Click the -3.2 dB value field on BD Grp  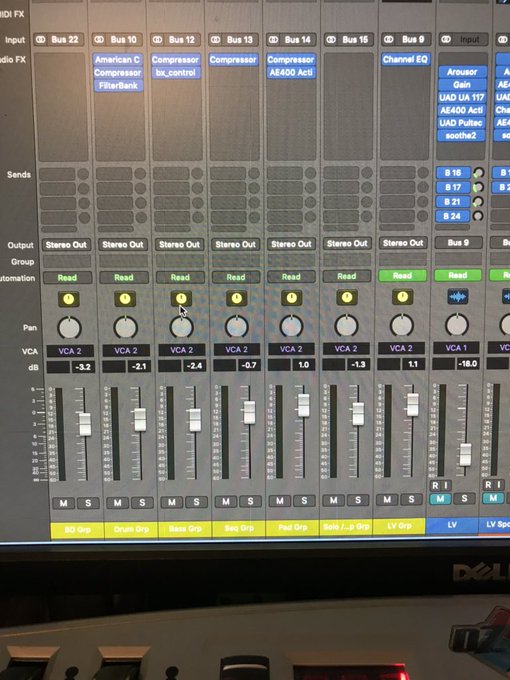pyautogui.click(x=82, y=367)
